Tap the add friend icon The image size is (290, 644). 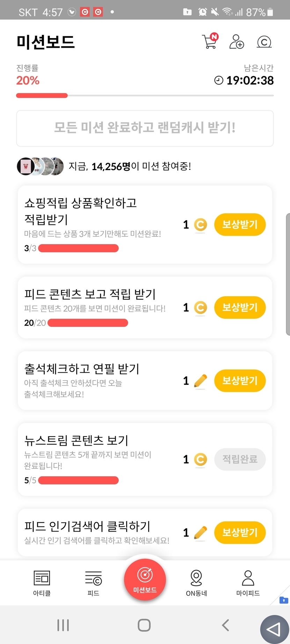[x=237, y=42]
